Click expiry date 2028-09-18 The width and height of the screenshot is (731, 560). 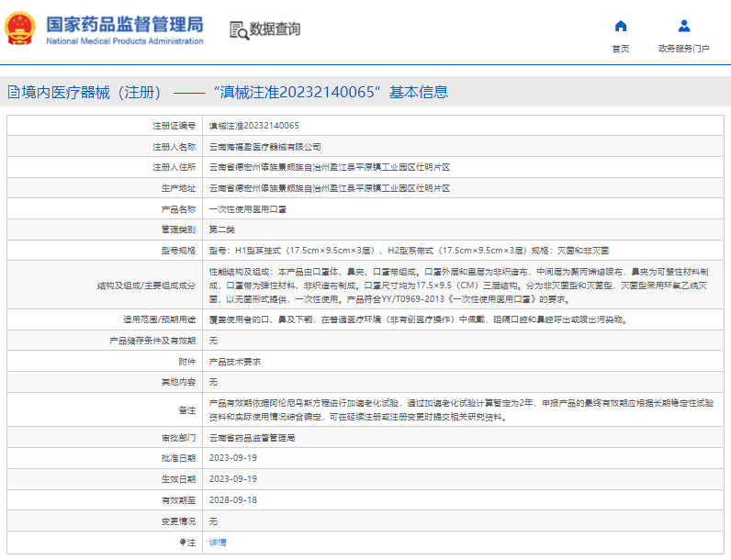tap(233, 500)
